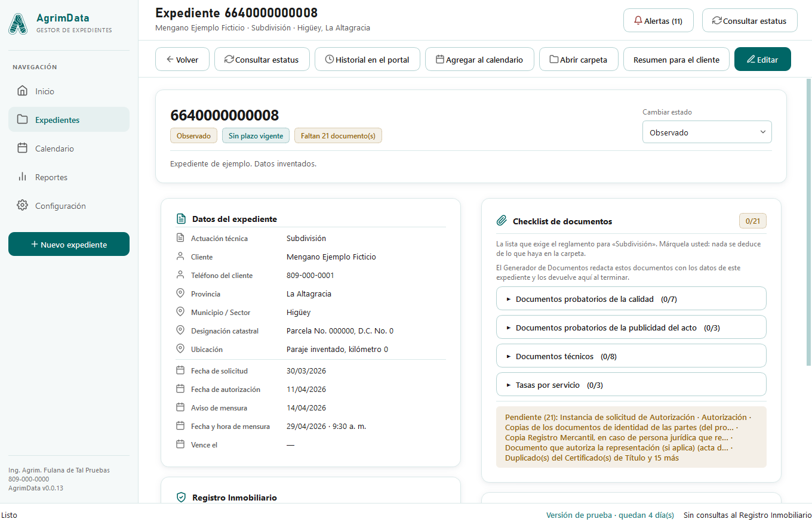Expand Documentos probatorios de la publicidad del acto
The height and width of the screenshot is (525, 812).
click(x=631, y=327)
